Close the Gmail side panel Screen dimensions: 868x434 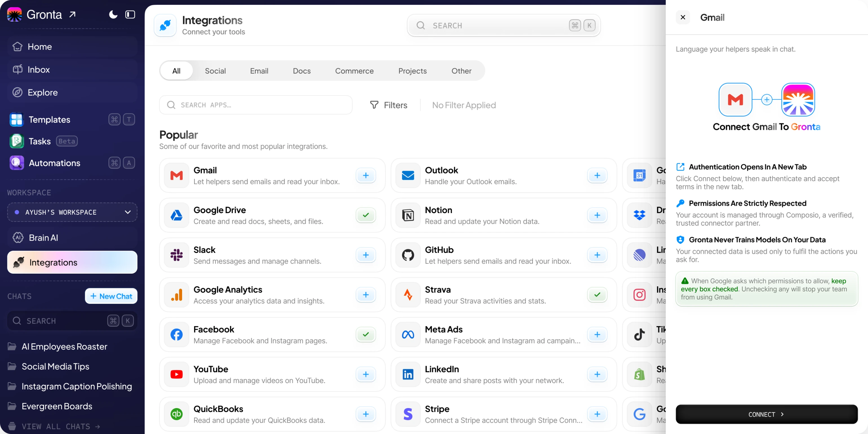click(x=683, y=17)
